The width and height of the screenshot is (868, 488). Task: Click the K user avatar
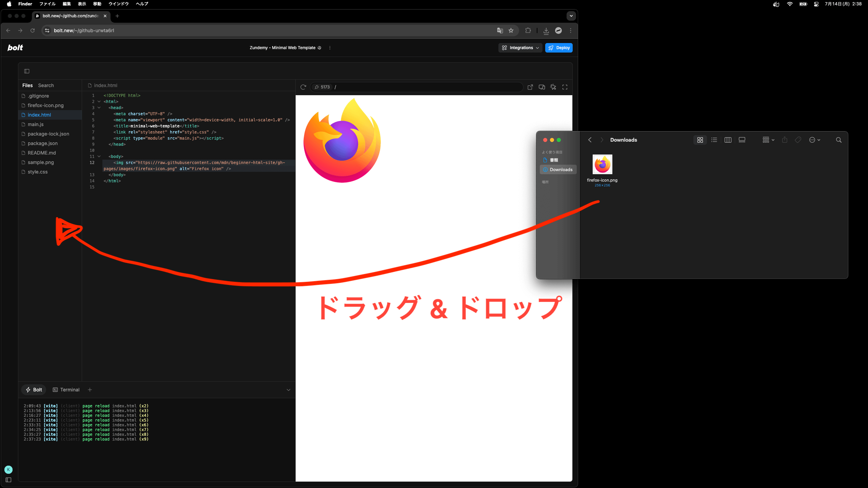pyautogui.click(x=8, y=470)
